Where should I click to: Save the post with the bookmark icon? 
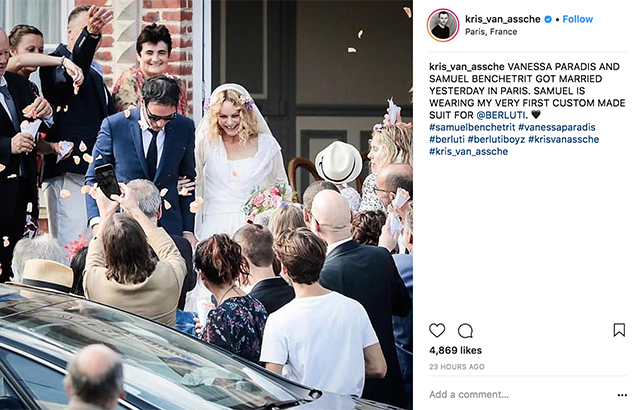[619, 330]
